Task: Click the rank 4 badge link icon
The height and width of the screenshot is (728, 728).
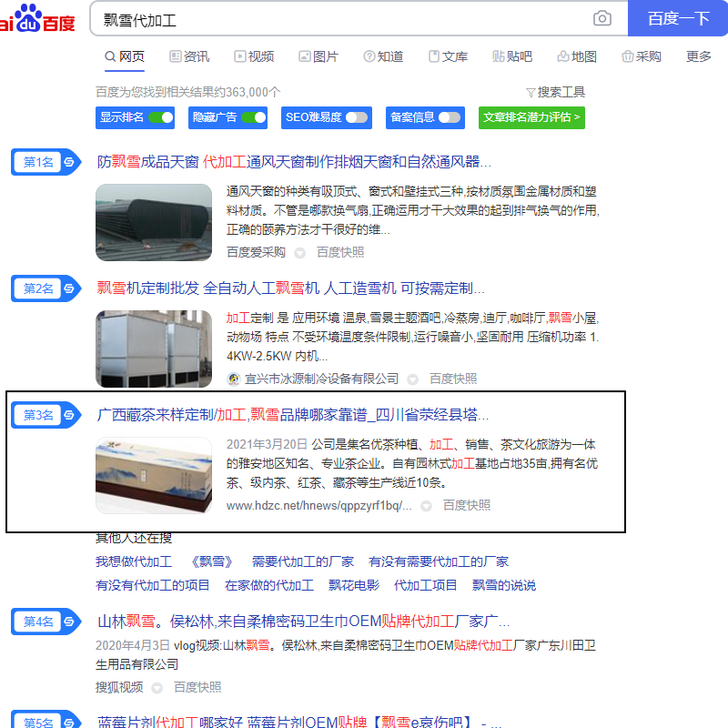Action: pos(69,622)
